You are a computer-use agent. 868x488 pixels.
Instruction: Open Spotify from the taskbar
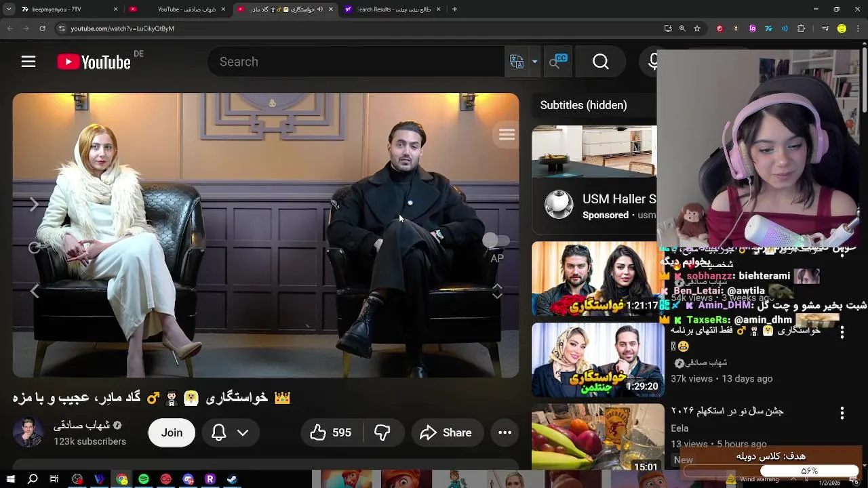click(x=144, y=479)
